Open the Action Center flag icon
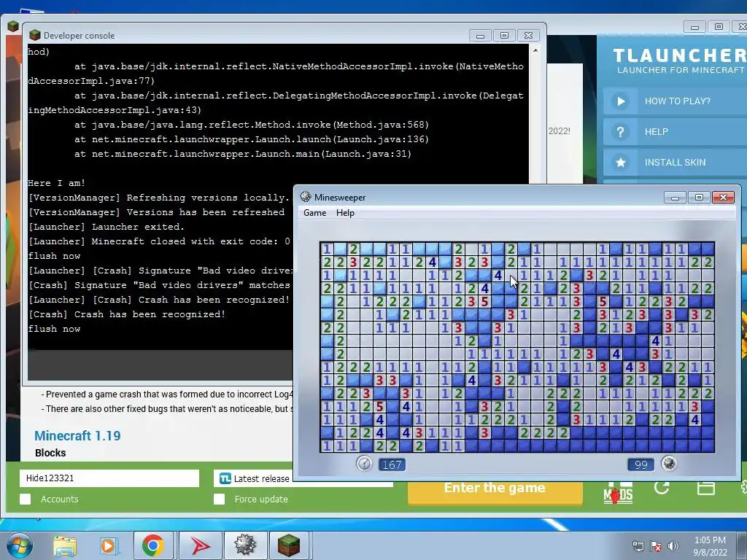This screenshot has height=560, width=747. pyautogui.click(x=656, y=545)
